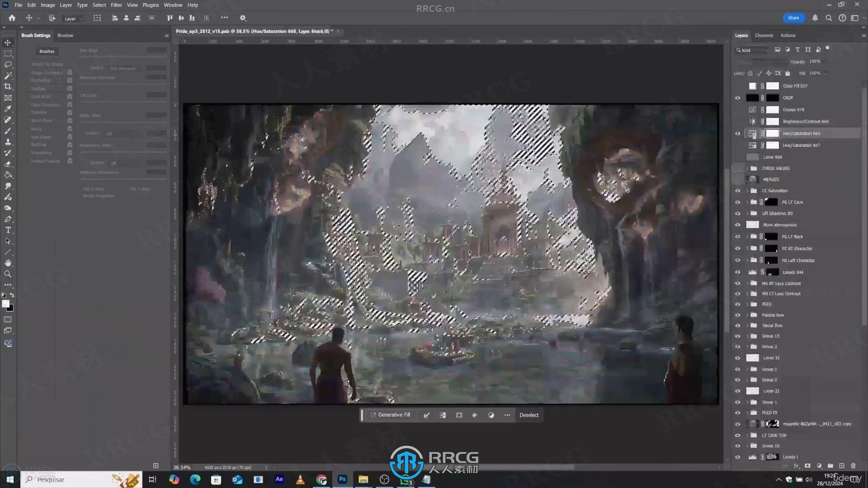Create a new group folder icon
Image resolution: width=868 pixels, height=488 pixels.
(830, 466)
